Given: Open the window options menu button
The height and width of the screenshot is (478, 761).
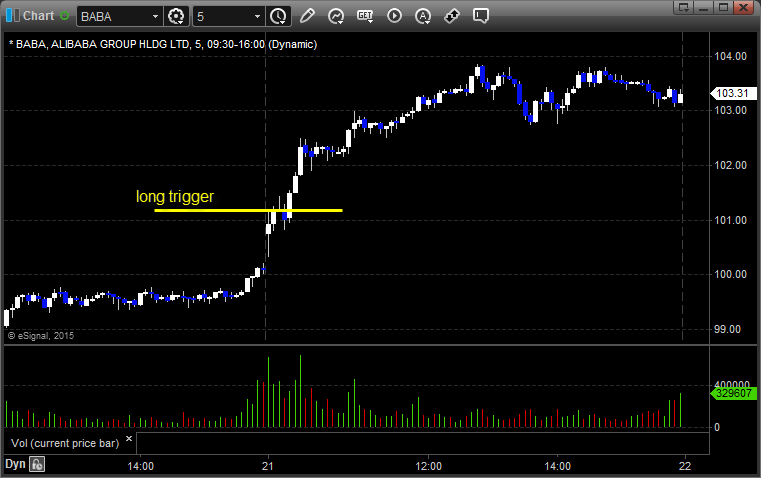Looking at the screenshot, I should [683, 7].
